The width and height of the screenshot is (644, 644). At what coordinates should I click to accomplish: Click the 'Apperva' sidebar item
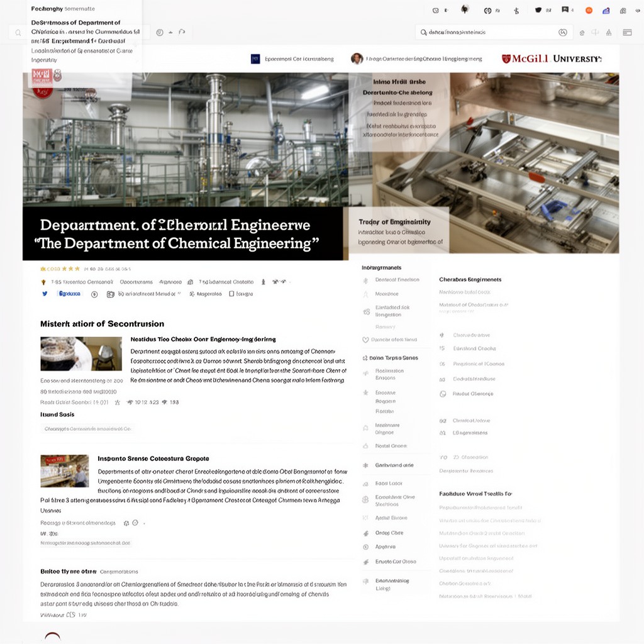coord(386,547)
